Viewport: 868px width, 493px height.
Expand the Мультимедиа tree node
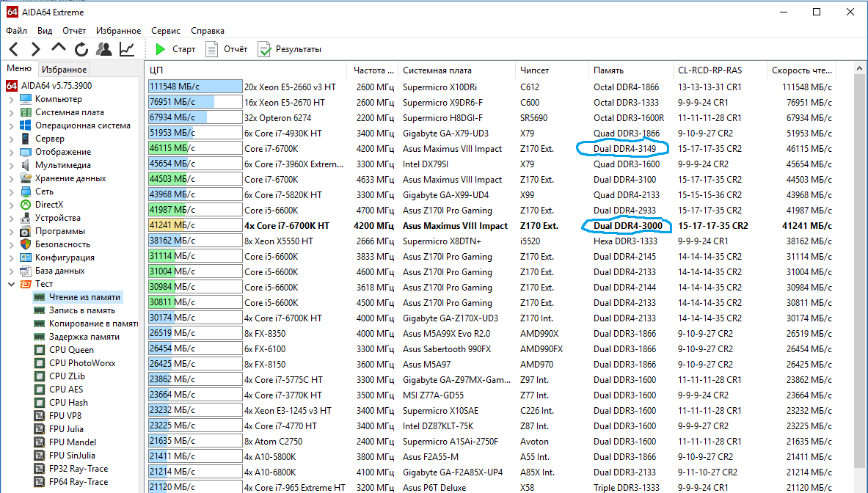pyautogui.click(x=12, y=165)
